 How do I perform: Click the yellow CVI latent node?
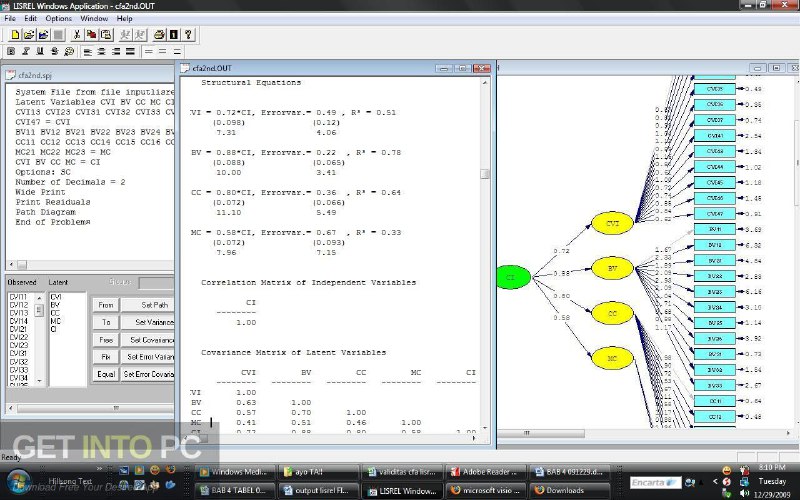coord(612,223)
